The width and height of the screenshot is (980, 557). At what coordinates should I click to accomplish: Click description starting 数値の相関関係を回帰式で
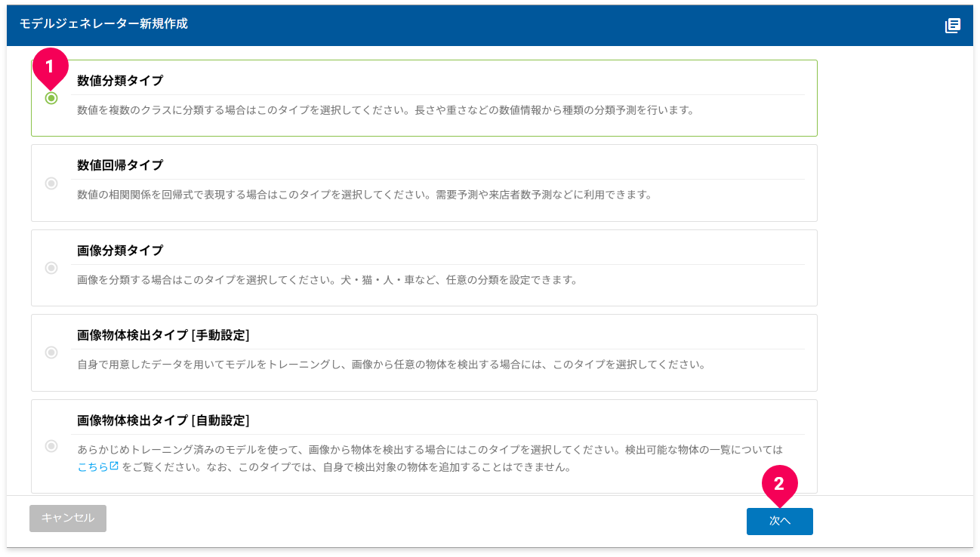[x=364, y=195]
